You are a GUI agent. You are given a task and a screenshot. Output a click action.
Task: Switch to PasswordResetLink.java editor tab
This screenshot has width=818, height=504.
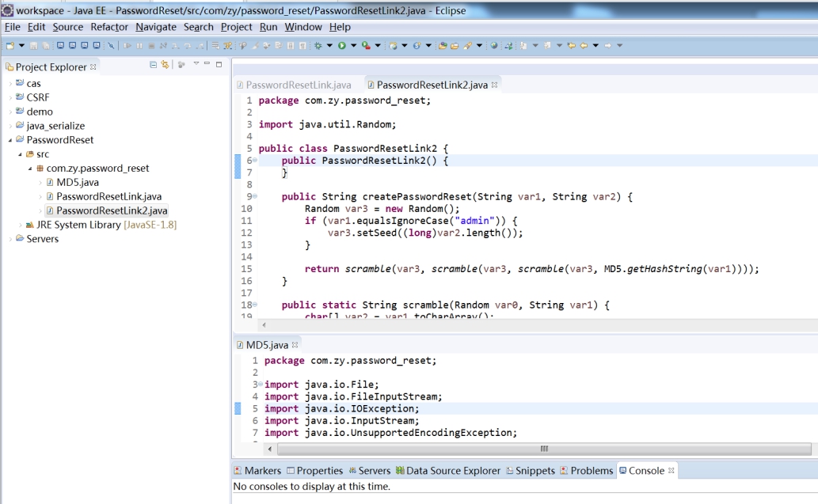(x=294, y=85)
